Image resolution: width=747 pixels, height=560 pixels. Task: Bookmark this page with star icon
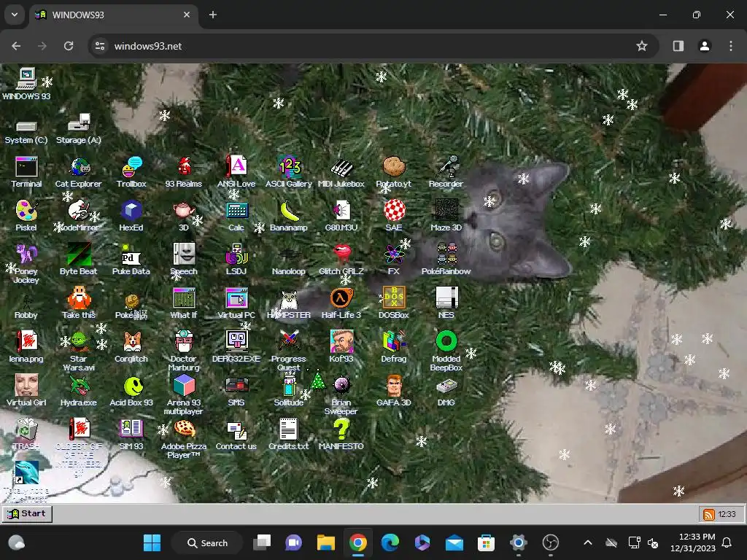click(x=642, y=46)
